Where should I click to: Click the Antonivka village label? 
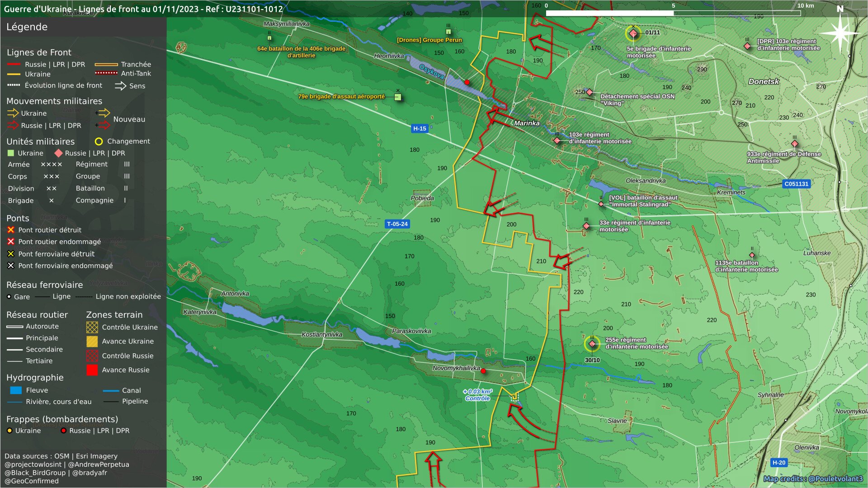click(x=235, y=293)
